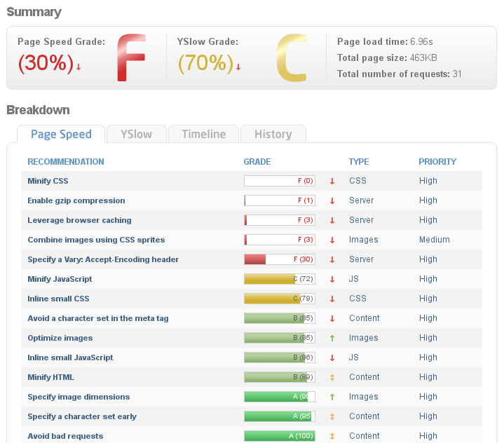Sort by the PRIORITY column header
The width and height of the screenshot is (504, 443).
437,162
